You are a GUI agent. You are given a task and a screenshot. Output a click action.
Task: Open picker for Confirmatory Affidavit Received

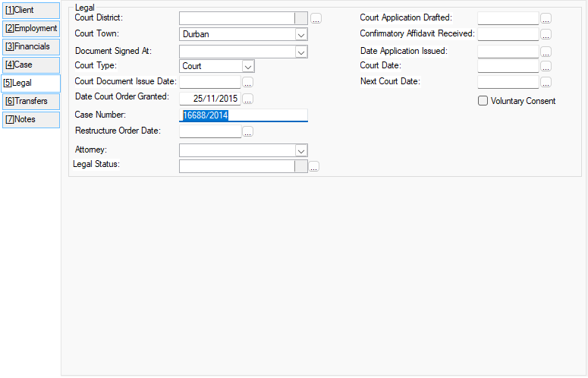(546, 34)
